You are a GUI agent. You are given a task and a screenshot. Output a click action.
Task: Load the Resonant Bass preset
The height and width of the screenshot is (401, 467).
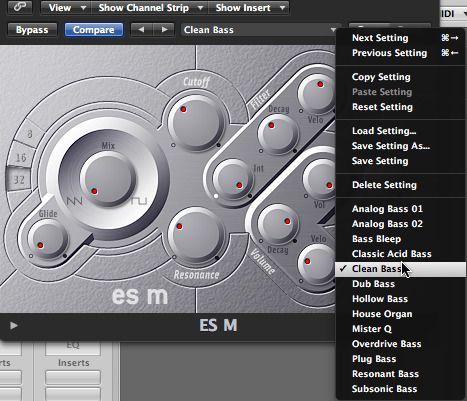(x=400, y=374)
